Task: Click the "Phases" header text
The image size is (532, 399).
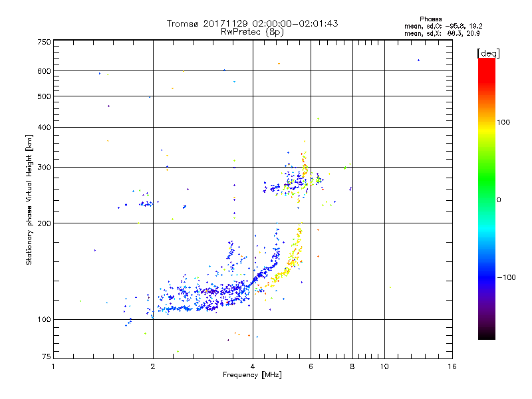Action: pos(430,19)
